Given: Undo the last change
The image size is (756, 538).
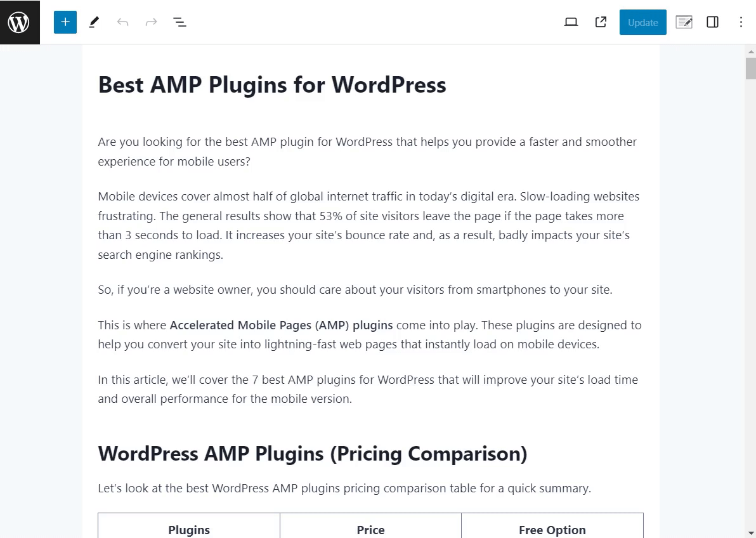Looking at the screenshot, I should tap(122, 22).
